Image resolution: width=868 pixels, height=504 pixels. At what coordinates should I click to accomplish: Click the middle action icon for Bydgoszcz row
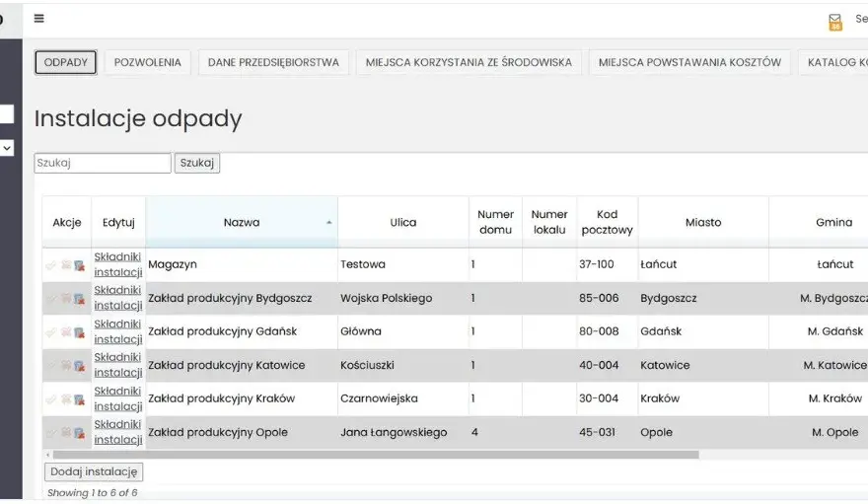(66, 298)
